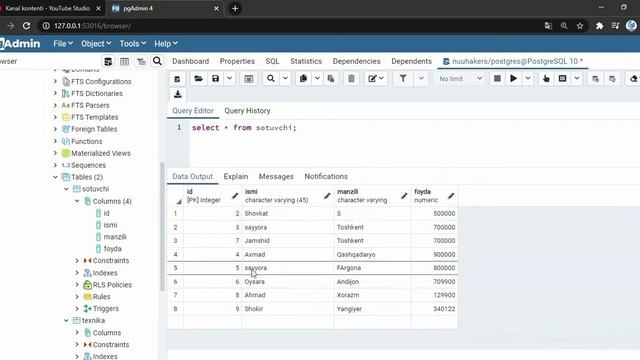
Task: Open the No limit rows dropdown
Action: point(460,78)
